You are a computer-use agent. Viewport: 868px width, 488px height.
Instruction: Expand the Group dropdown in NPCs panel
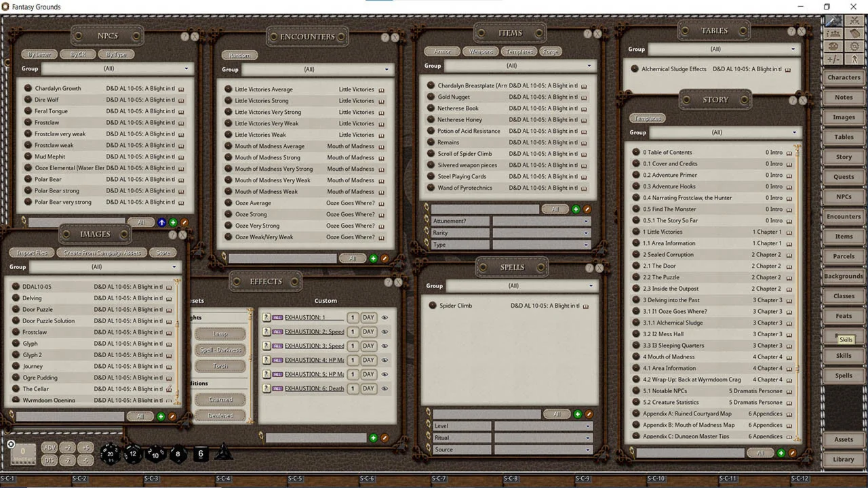[117, 68]
